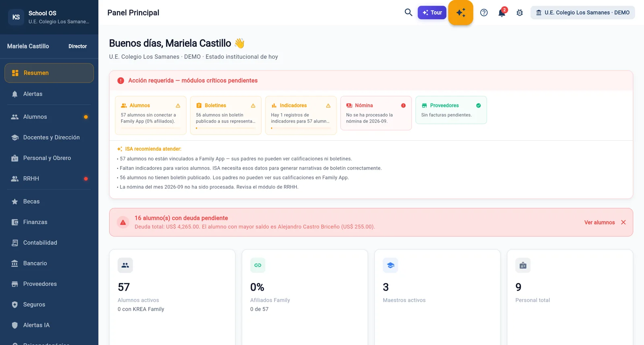644x345 pixels.
Task: Open Contabilidad module
Action: 49,243
